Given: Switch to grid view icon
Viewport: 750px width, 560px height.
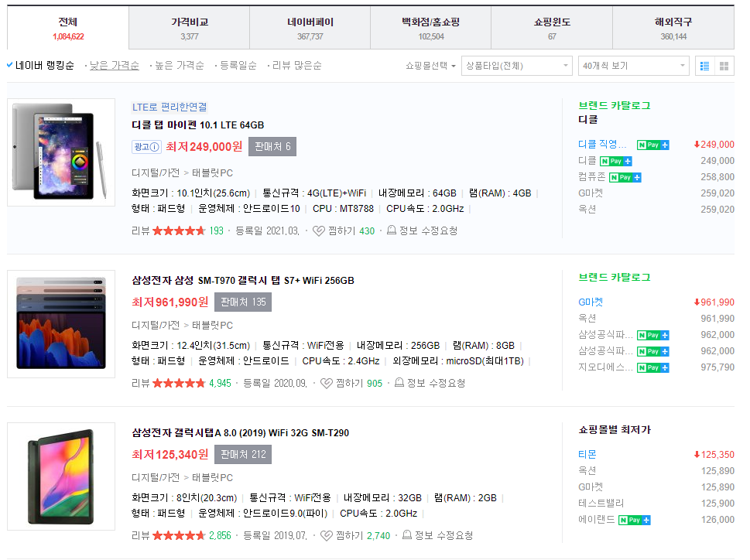Looking at the screenshot, I should 724,66.
